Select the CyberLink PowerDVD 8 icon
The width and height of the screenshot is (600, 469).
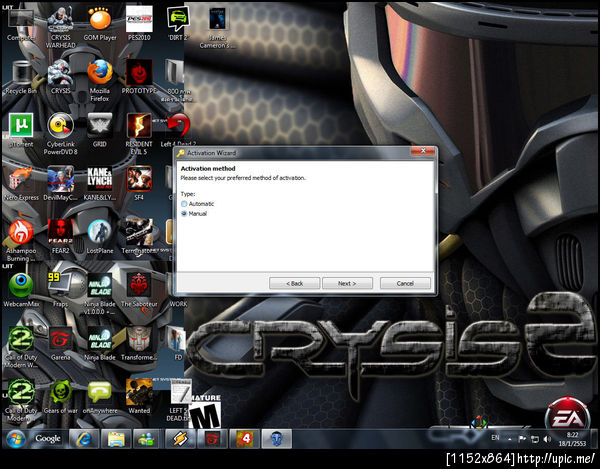60,134
